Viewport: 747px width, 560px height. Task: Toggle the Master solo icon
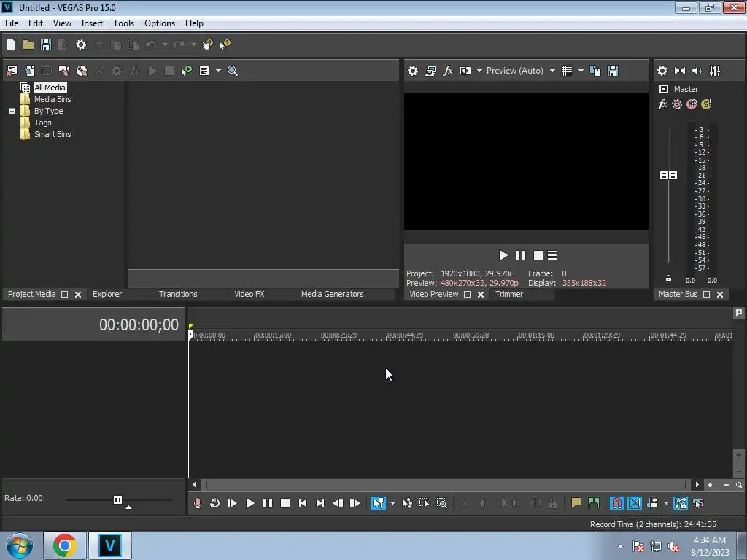706,104
